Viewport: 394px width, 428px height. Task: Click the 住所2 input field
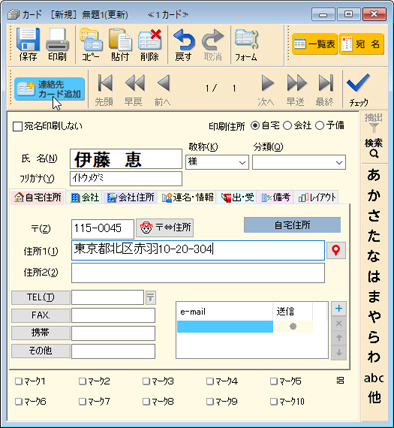(x=198, y=273)
